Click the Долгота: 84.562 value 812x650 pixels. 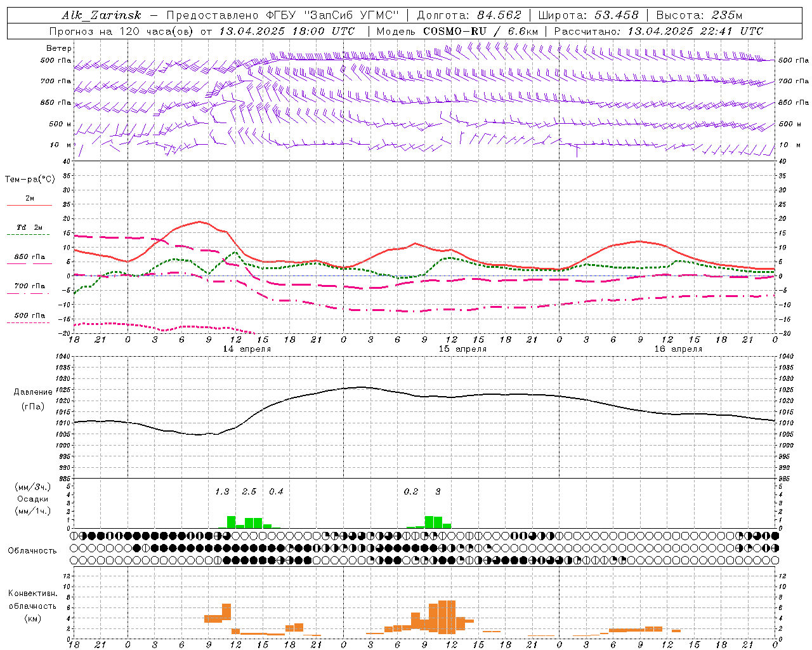pyautogui.click(x=469, y=15)
